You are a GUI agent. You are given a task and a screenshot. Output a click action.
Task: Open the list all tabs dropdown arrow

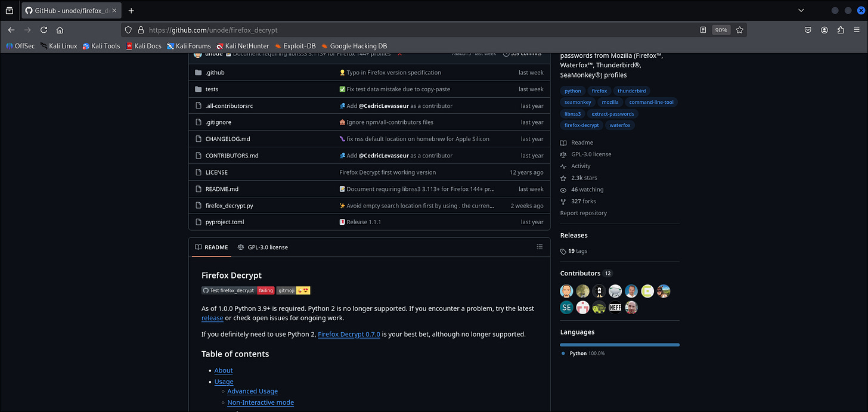pyautogui.click(x=801, y=11)
